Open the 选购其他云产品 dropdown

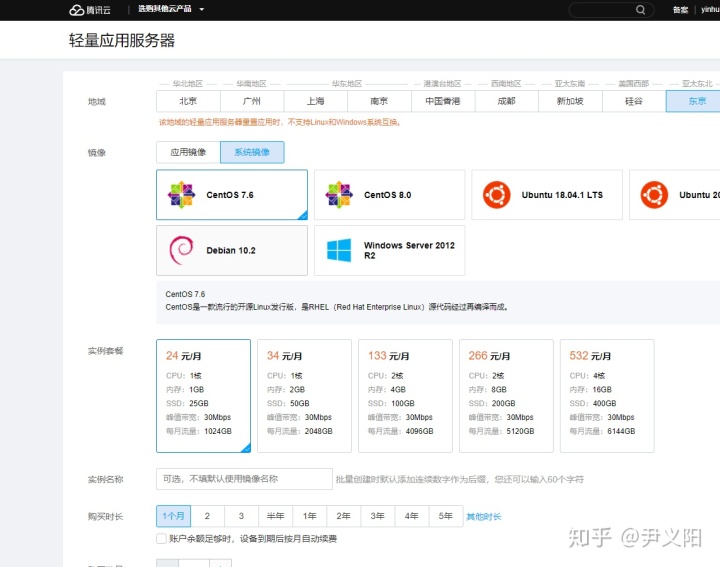click(x=171, y=9)
